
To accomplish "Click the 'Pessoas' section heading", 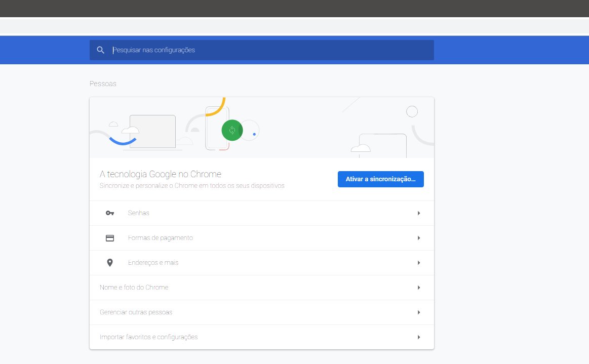I will click(x=103, y=84).
